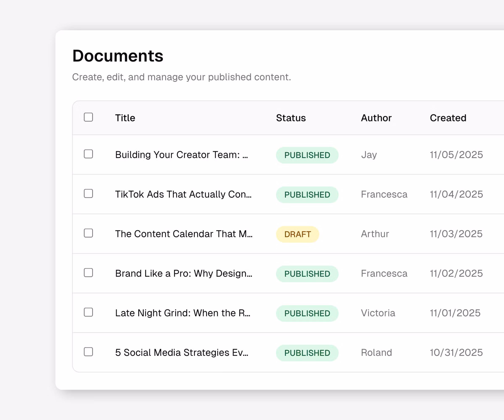Check the 5 Social Media Strategies checkbox
The height and width of the screenshot is (420, 504).
tap(88, 352)
